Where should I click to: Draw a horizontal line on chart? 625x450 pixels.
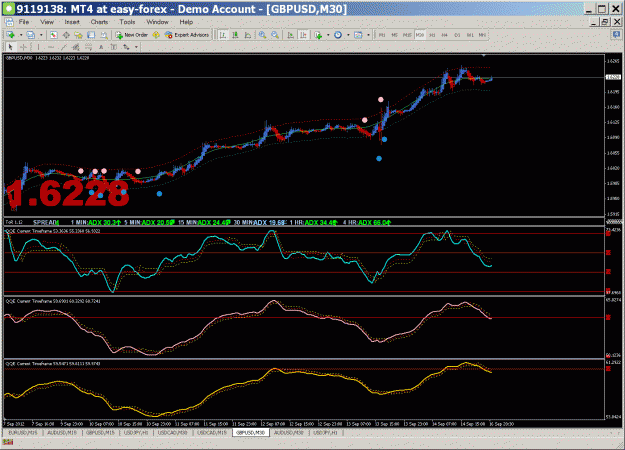pos(51,47)
